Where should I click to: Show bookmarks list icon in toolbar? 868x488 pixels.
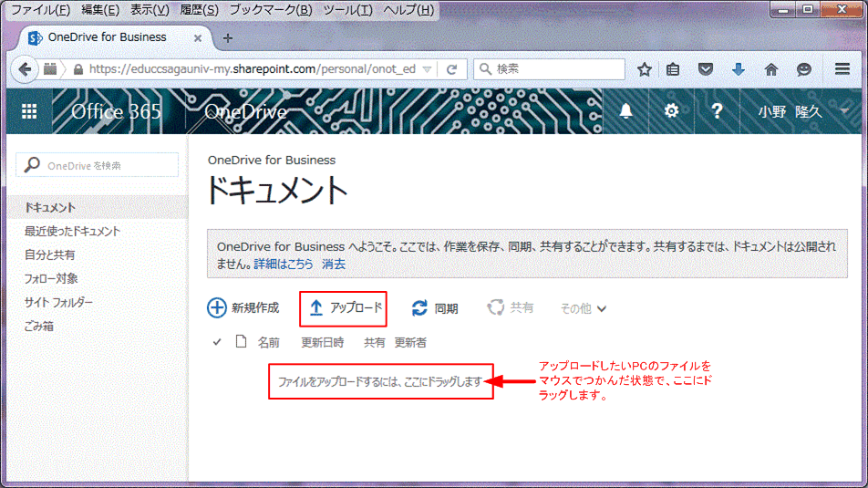[673, 69]
